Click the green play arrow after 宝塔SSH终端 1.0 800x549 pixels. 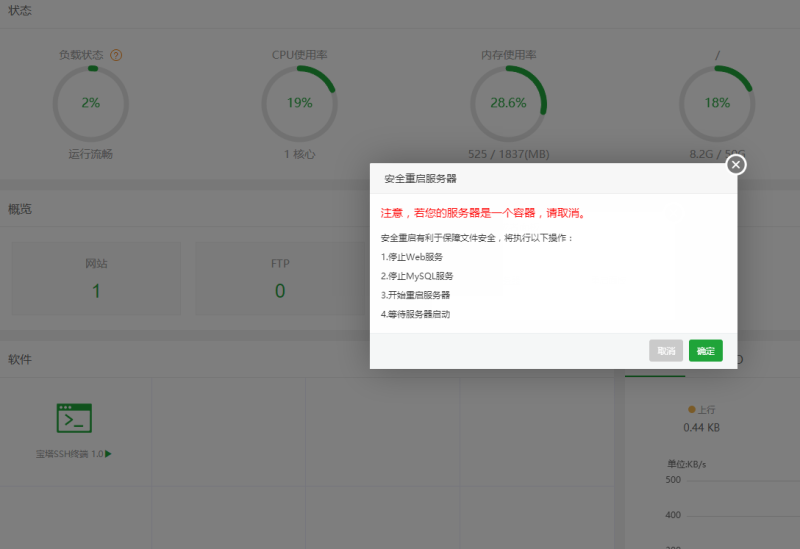click(x=108, y=454)
